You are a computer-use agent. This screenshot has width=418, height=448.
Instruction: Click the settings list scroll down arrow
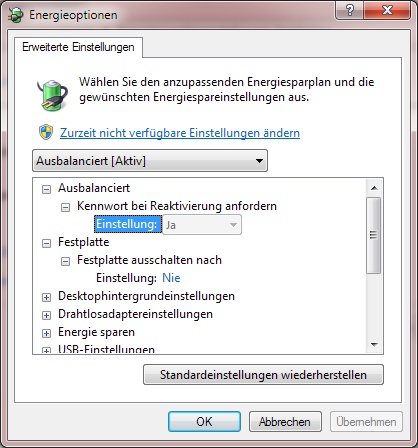click(x=374, y=344)
